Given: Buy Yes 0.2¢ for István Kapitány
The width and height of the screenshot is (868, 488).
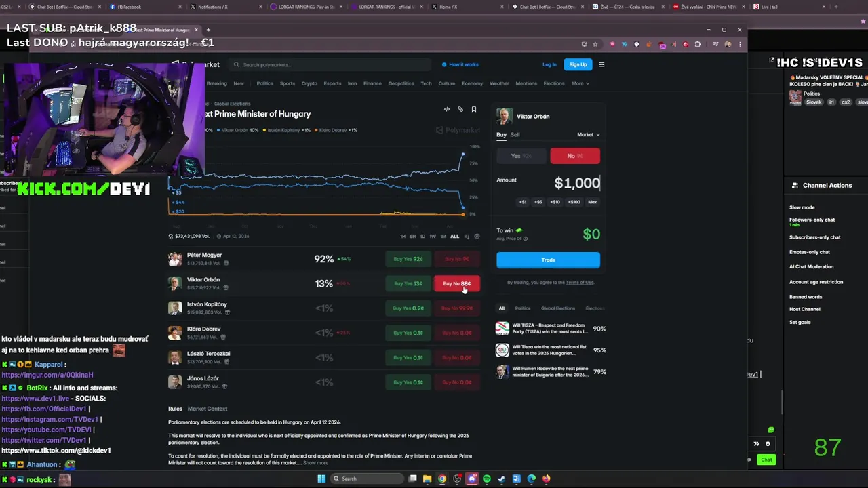Looking at the screenshot, I should coord(408,308).
